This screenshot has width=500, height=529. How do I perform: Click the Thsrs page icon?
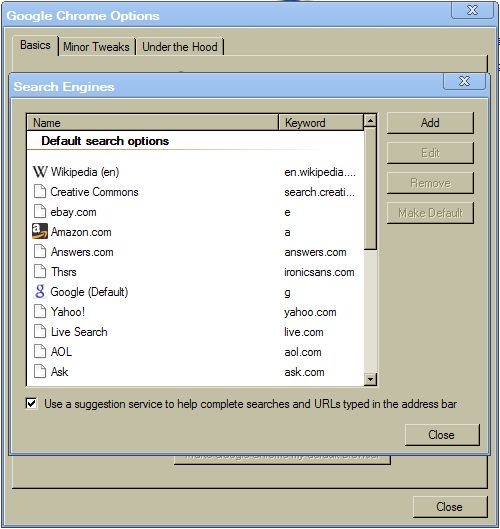[x=40, y=272]
